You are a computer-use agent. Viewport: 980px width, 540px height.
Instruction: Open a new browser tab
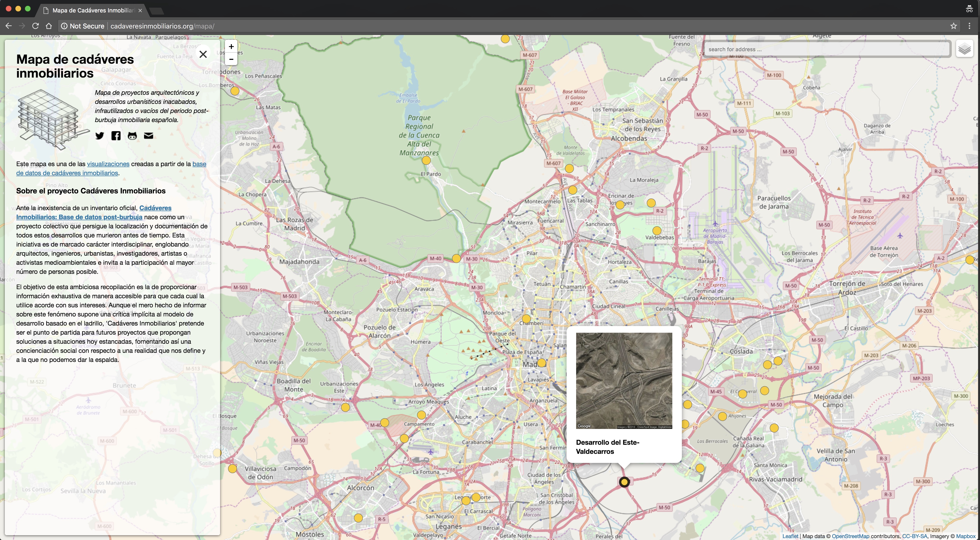[157, 11]
